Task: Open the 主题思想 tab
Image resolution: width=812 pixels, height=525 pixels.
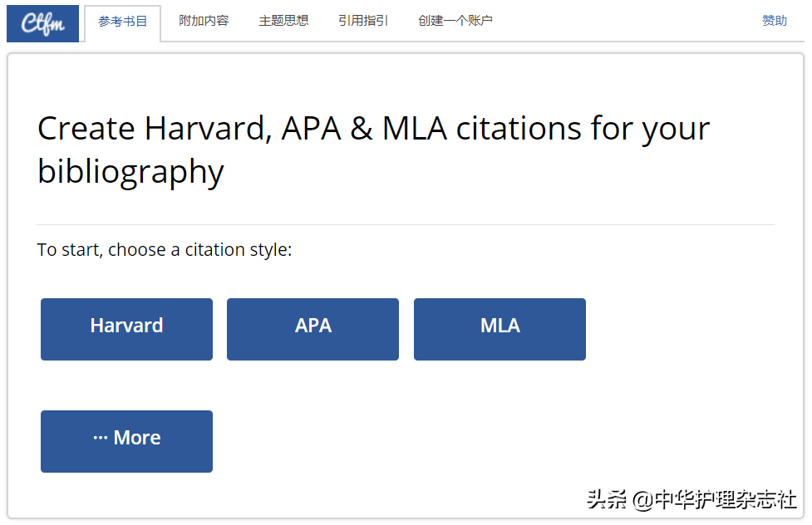Action: 283,21
